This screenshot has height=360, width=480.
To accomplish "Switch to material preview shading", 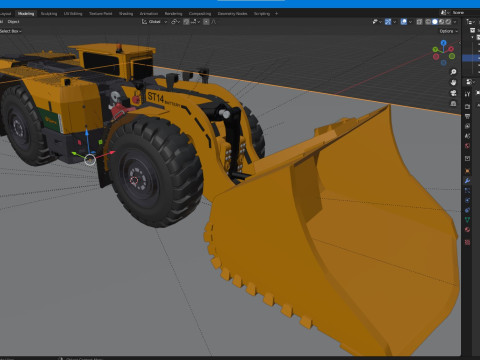I will pyautogui.click(x=442, y=22).
